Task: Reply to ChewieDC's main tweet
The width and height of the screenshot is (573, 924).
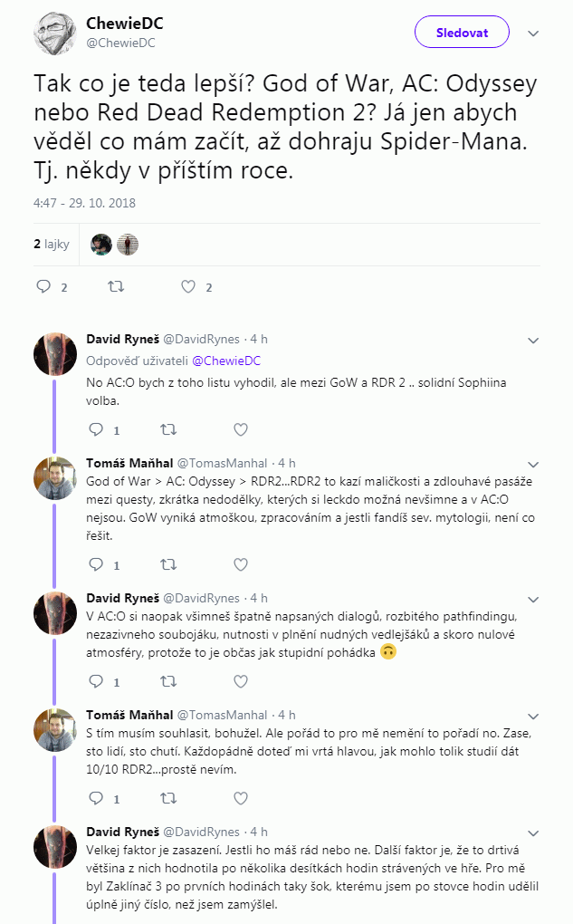Action: [43, 287]
